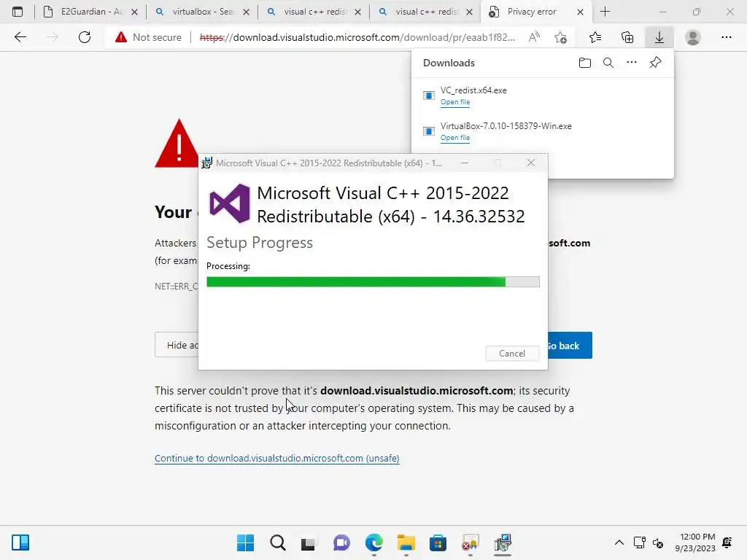Image resolution: width=747 pixels, height=560 pixels.
Task: Click the Visual C++ installer taskbar icon
Action: pyautogui.click(x=503, y=542)
